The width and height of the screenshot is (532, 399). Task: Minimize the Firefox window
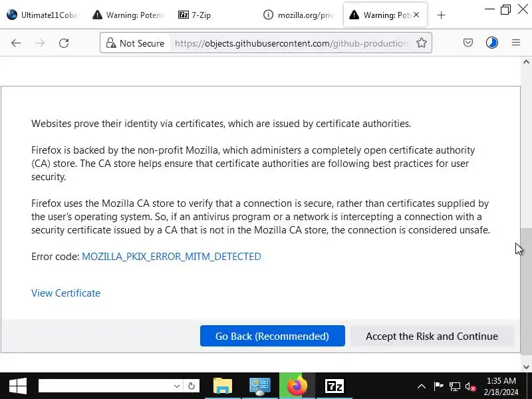489,9
